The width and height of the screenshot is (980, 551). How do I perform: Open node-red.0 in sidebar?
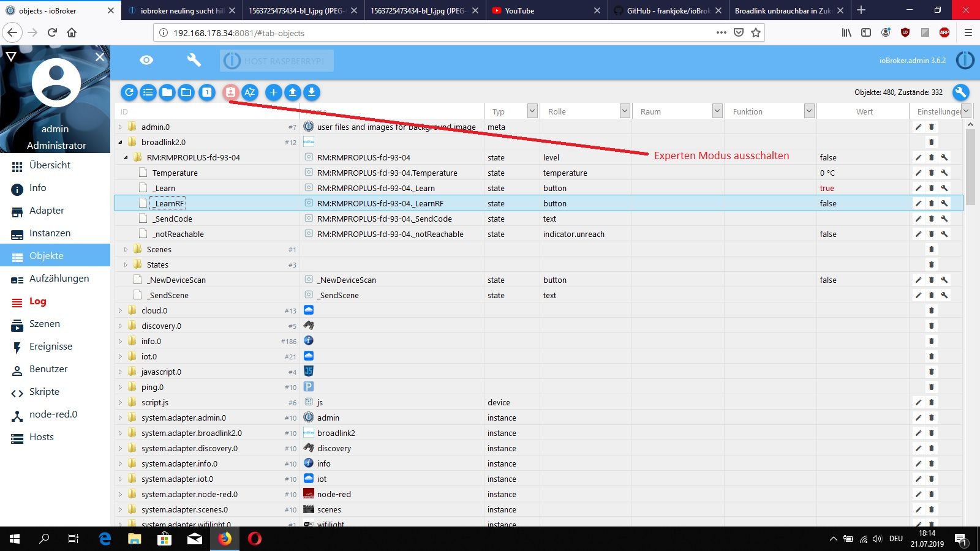55,414
